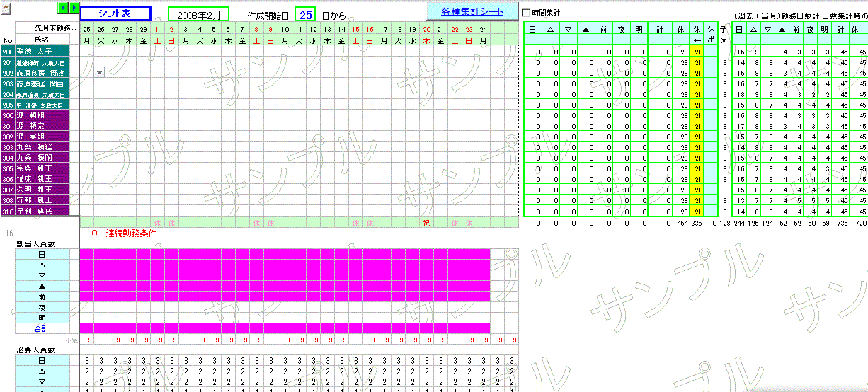Click the 割当人員数 section label
The image size is (868, 392).
point(36,243)
